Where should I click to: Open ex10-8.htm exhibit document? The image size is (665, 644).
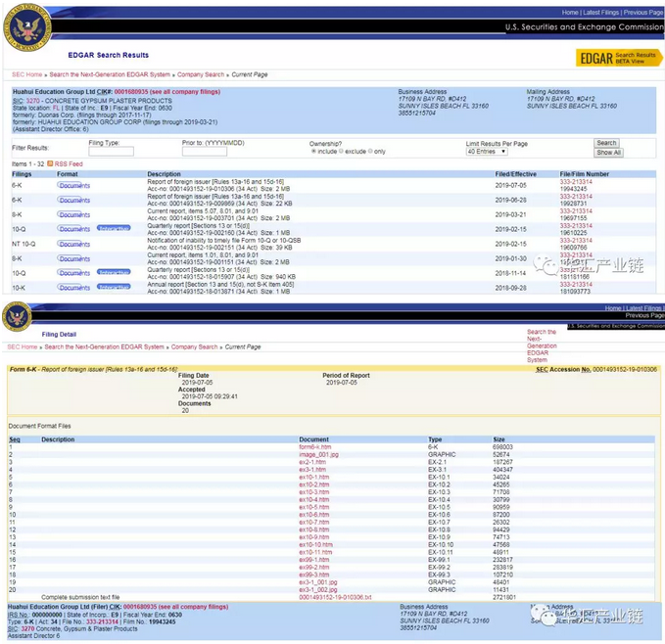(x=313, y=529)
